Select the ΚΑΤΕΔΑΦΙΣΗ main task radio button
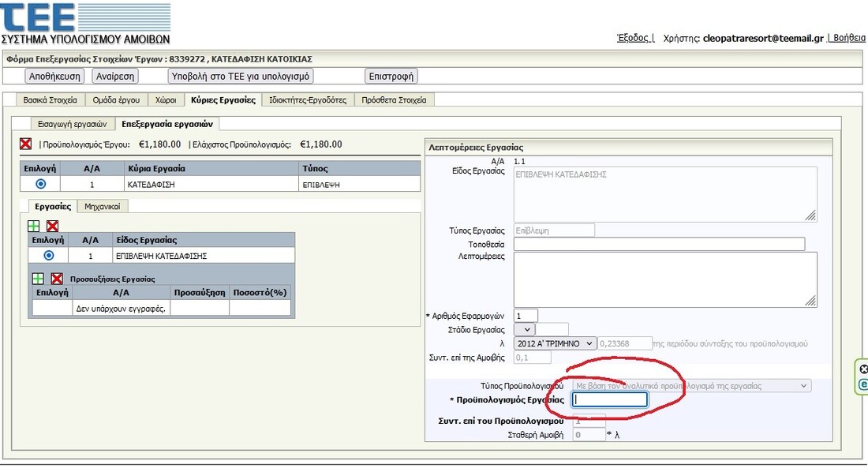 41,184
